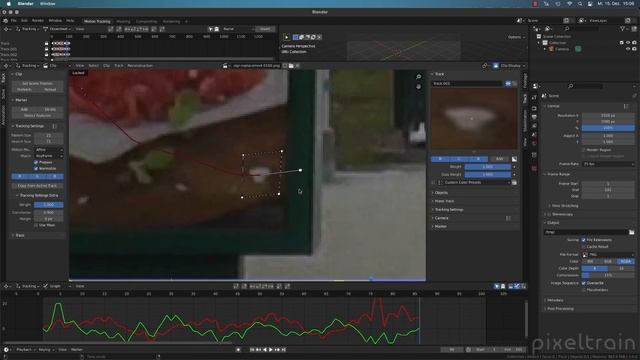
Task: Open the macOS Spotlight search icon
Action: (580, 4)
